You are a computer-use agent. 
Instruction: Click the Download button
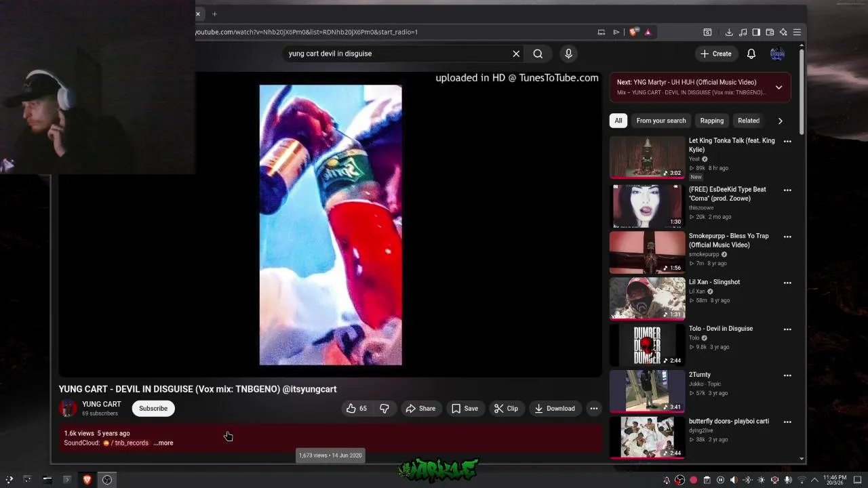[555, 408]
